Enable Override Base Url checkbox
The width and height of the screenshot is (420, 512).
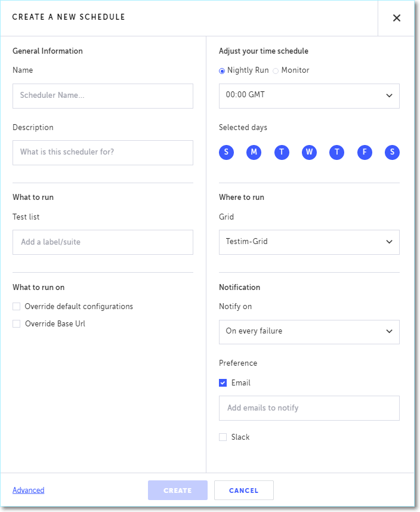tap(16, 323)
